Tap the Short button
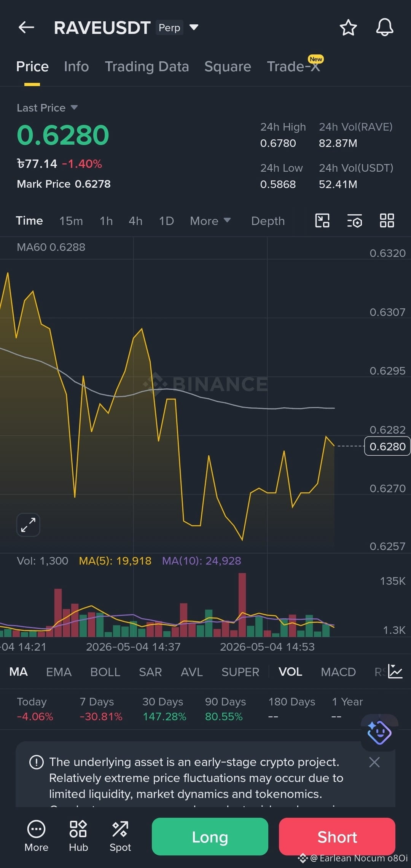 coord(337,837)
